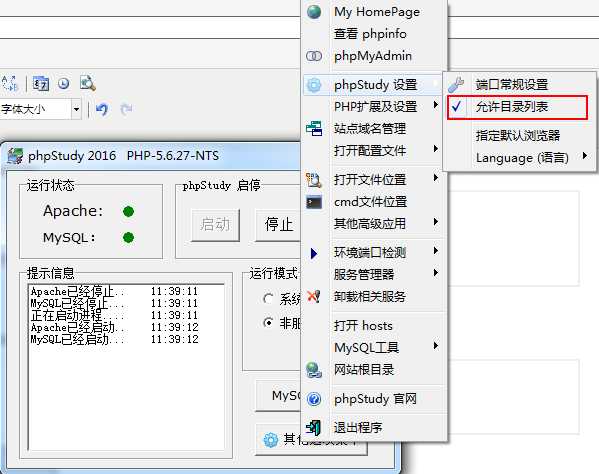Click log line 'MySQL已经停止' 11:39:11
Screen dimensions: 599x474
pyautogui.click(x=115, y=304)
